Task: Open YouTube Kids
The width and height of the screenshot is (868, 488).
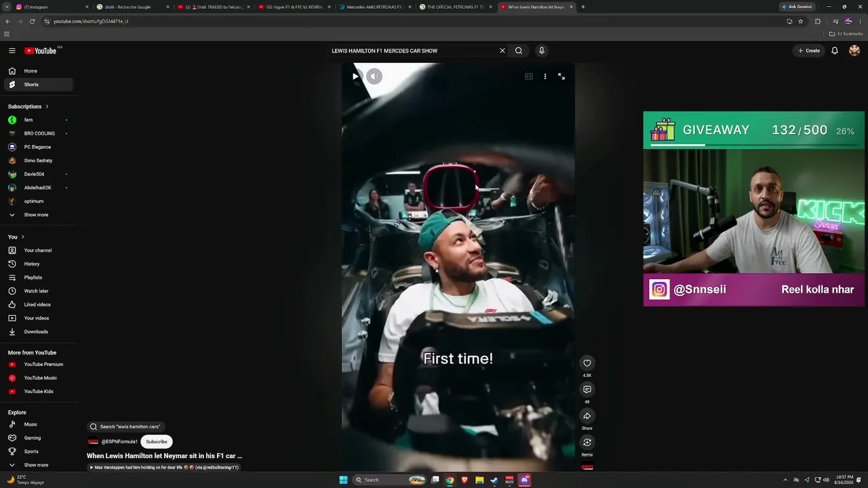Action: tap(38, 392)
